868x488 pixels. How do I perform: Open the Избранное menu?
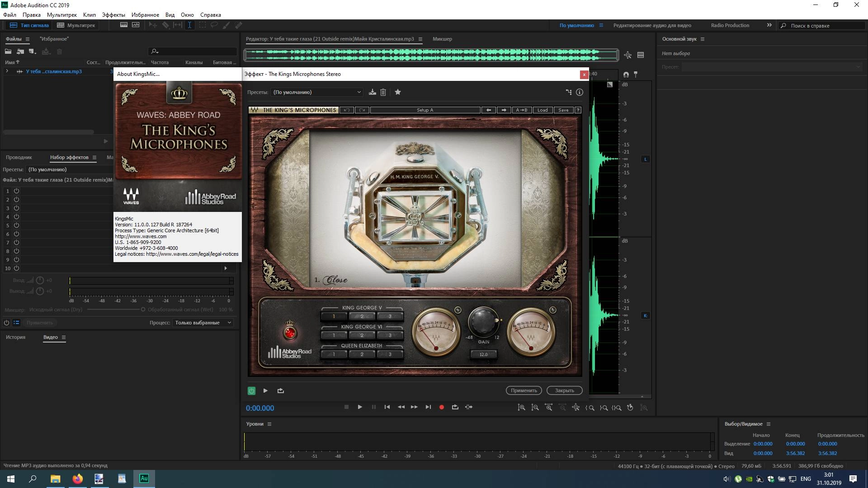click(145, 15)
